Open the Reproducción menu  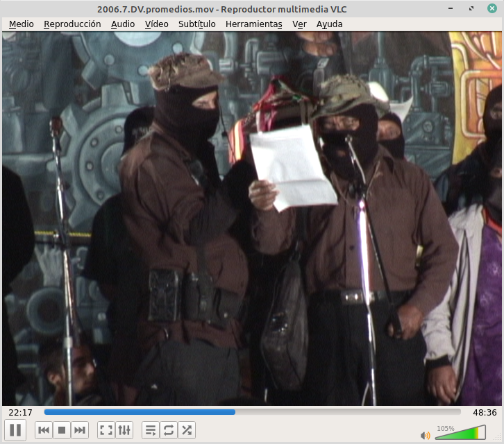[x=72, y=24]
